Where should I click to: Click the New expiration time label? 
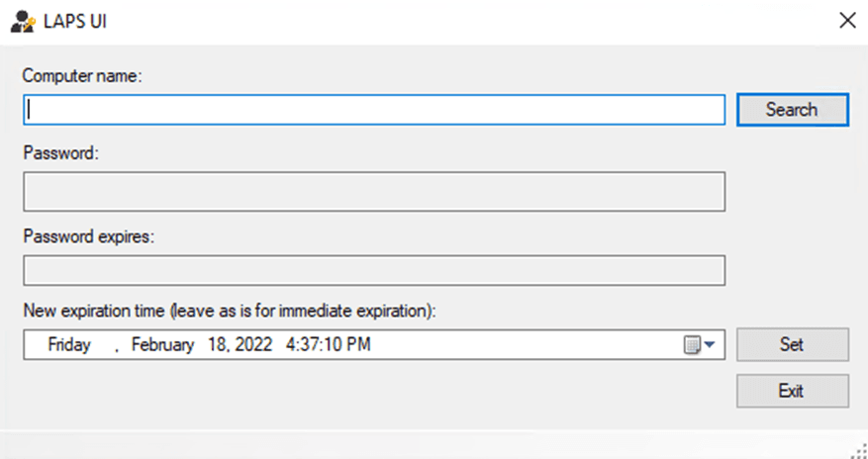pos(230,311)
